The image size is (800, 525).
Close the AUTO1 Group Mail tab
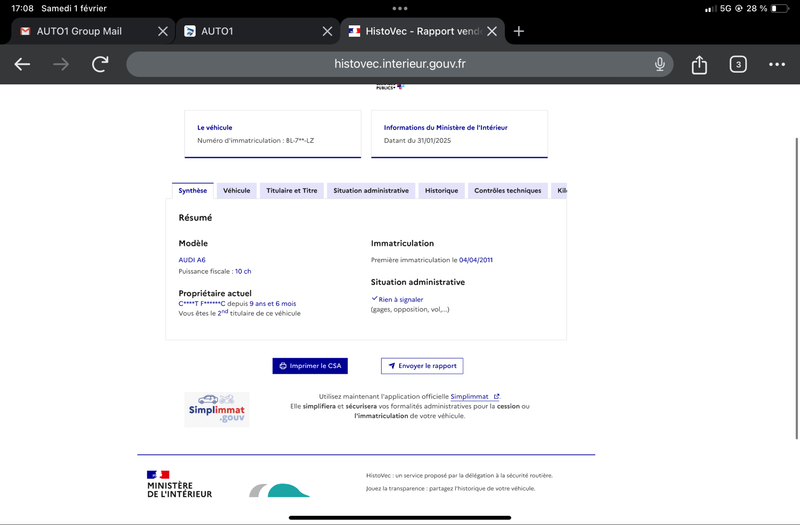pyautogui.click(x=163, y=31)
